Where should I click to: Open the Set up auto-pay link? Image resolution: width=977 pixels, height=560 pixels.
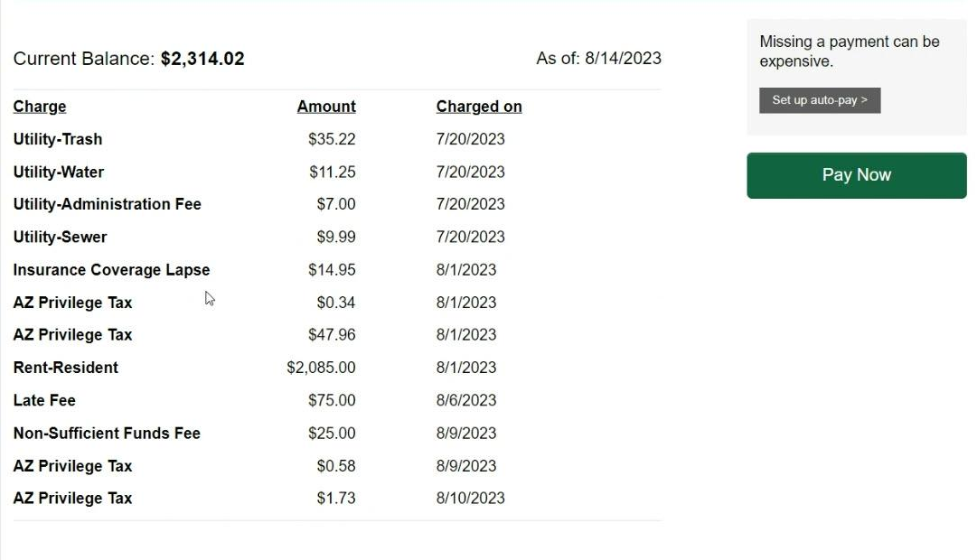[x=820, y=100]
